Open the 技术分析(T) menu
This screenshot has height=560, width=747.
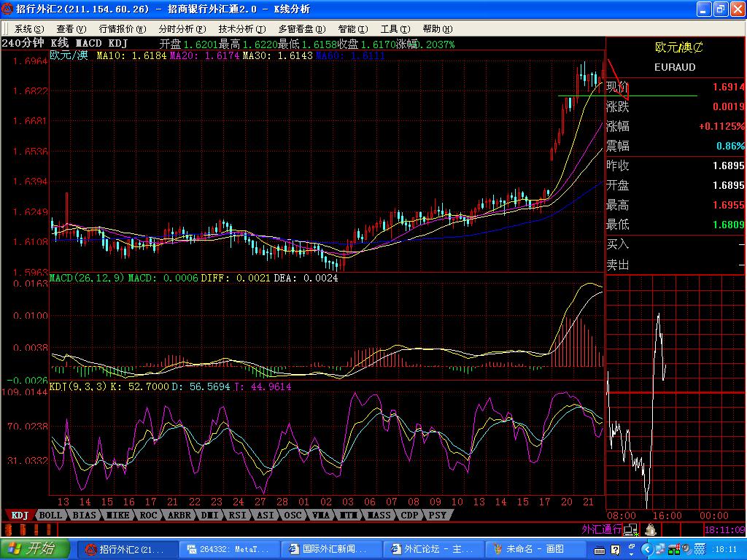point(242,29)
